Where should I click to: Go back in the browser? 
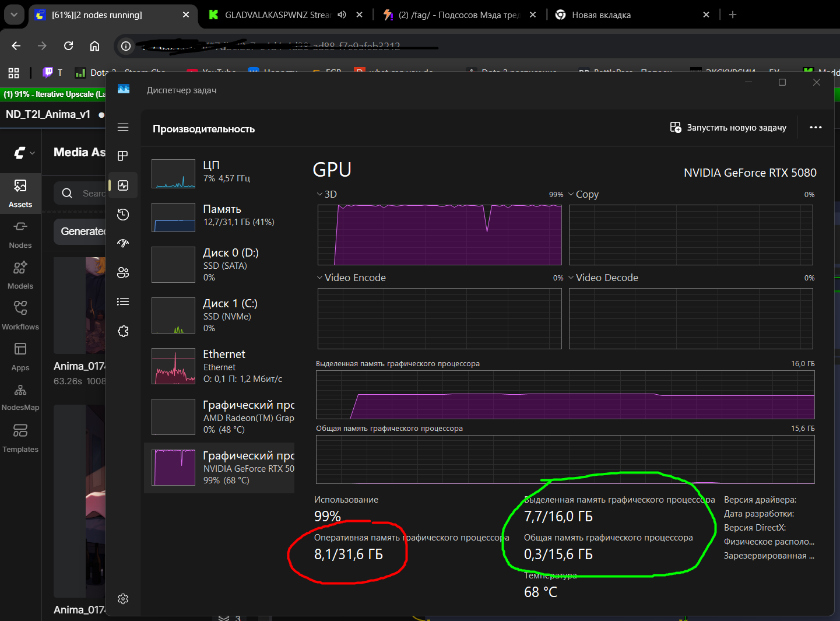click(16, 45)
